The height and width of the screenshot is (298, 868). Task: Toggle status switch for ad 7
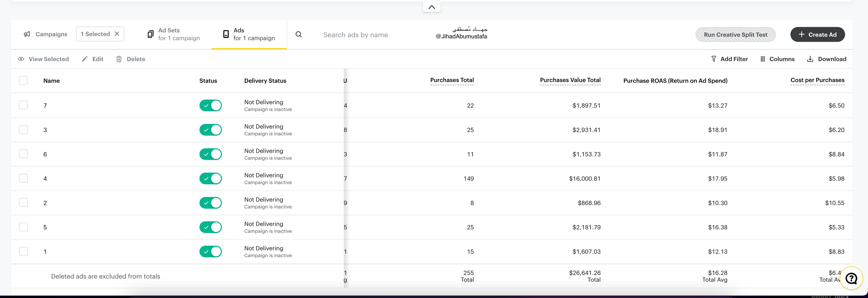click(x=211, y=106)
